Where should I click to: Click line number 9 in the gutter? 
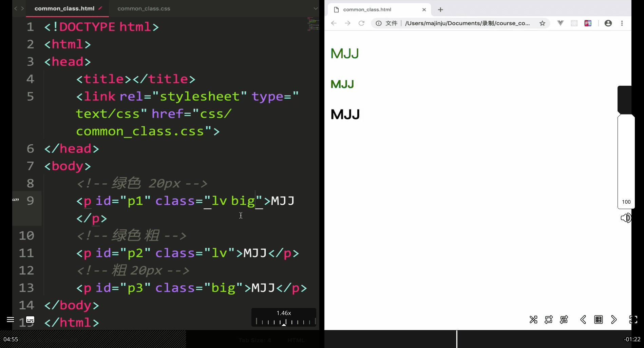point(30,201)
